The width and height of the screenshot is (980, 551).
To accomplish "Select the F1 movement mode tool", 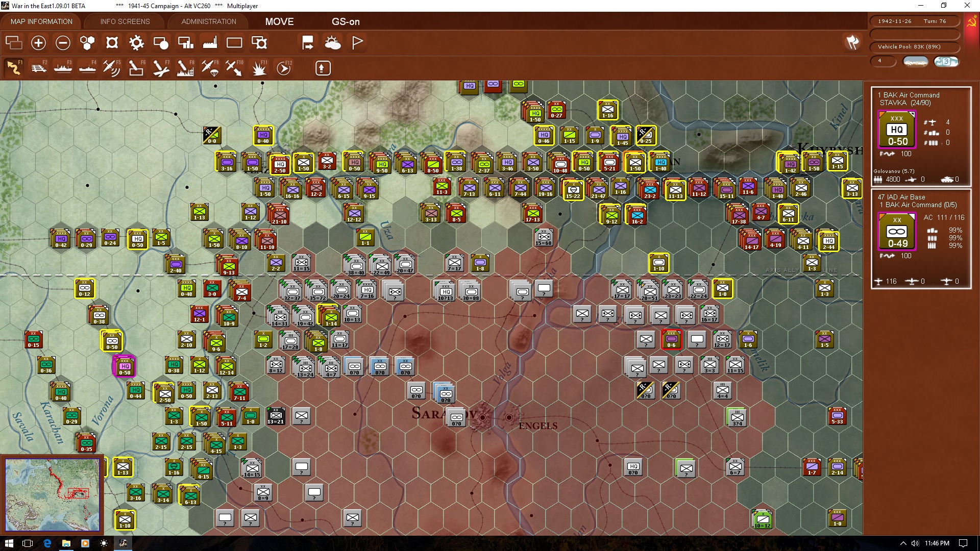I will point(14,68).
